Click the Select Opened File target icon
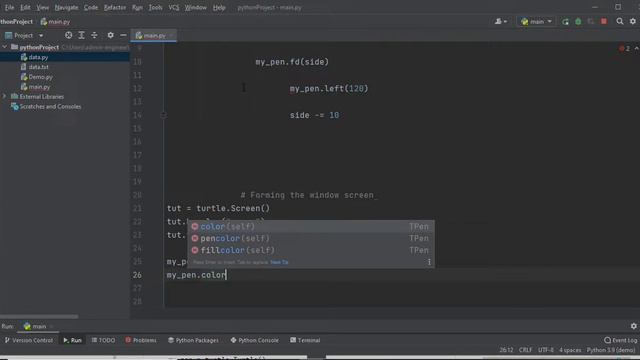Viewport: 640px width, 360px height. pyautogui.click(x=69, y=36)
